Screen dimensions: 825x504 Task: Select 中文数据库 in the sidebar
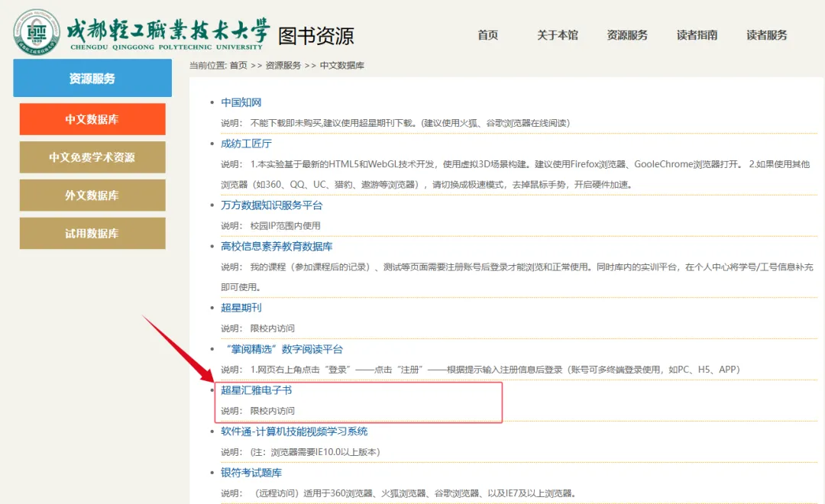92,119
